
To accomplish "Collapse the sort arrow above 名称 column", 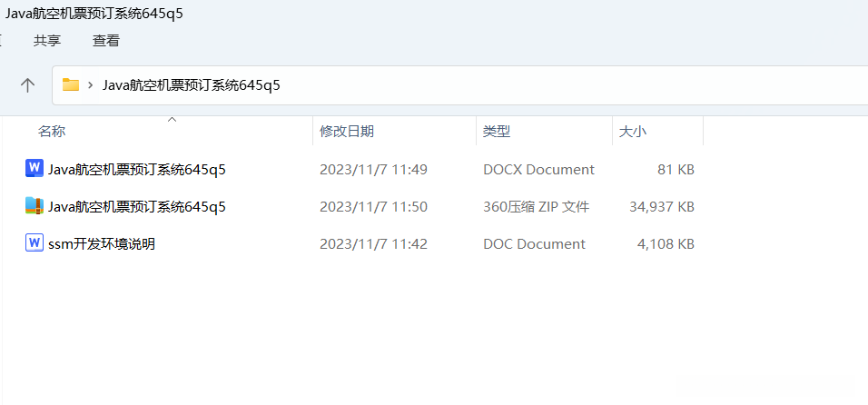I will 172,120.
